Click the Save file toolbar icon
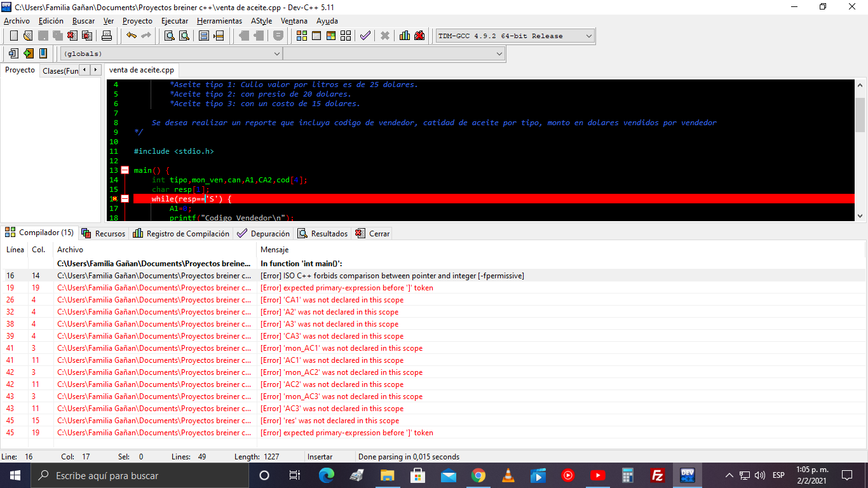The height and width of the screenshot is (488, 868). coord(43,36)
